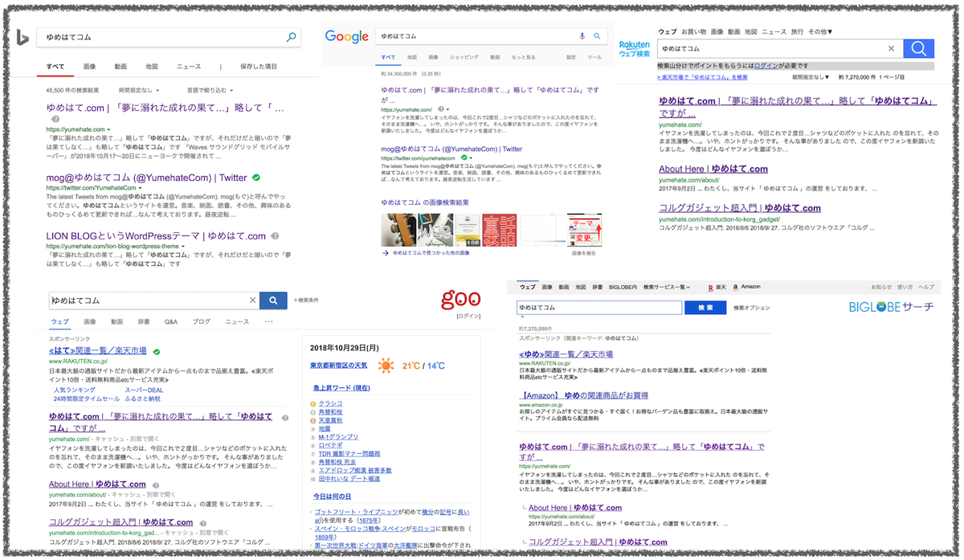
Task: Open goo's 東京都新宿区の天気 link
Action: point(339,366)
